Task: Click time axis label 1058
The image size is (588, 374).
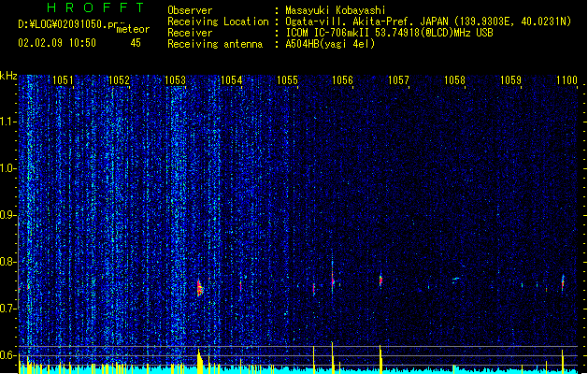Action: [455, 80]
